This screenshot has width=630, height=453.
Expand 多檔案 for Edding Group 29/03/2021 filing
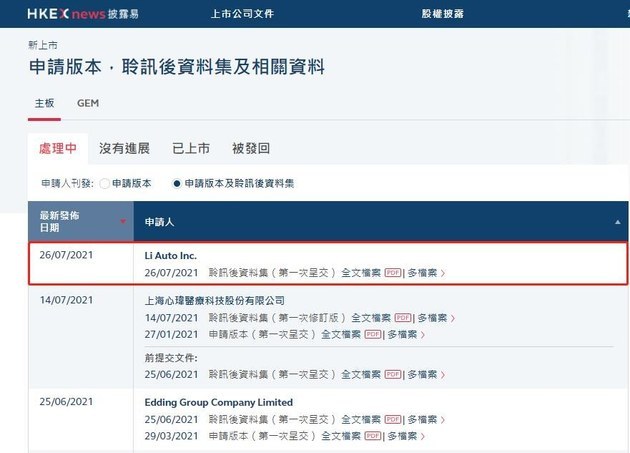point(406,436)
